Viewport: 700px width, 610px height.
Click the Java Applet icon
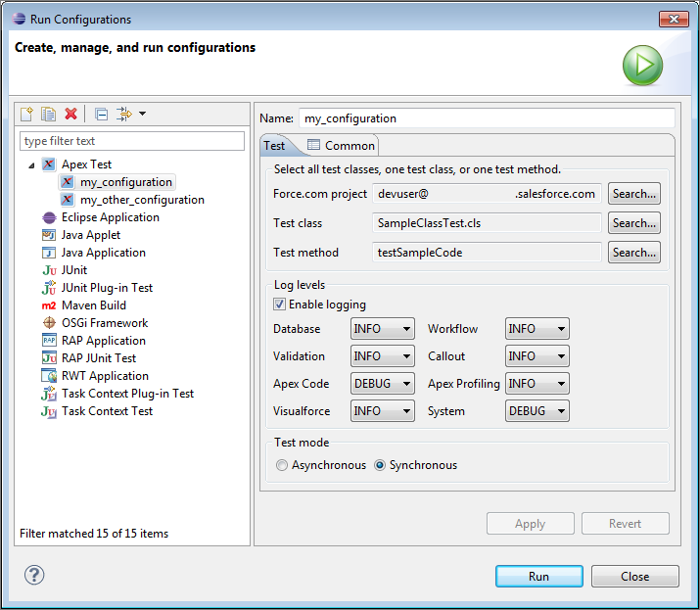49,235
